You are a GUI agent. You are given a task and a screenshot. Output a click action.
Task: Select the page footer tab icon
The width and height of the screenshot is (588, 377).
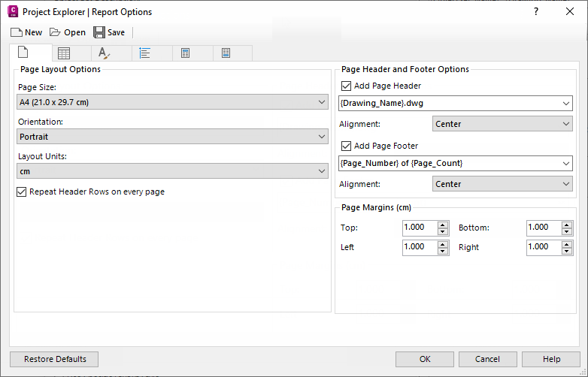(226, 53)
